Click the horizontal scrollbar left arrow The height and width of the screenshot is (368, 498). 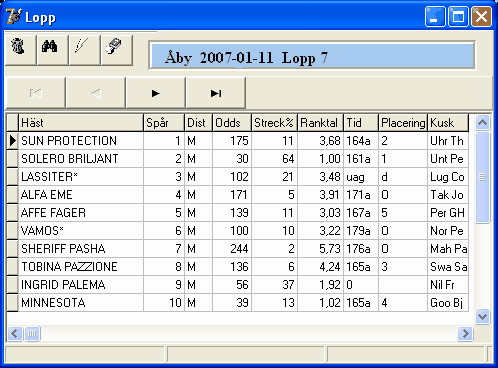pos(15,333)
